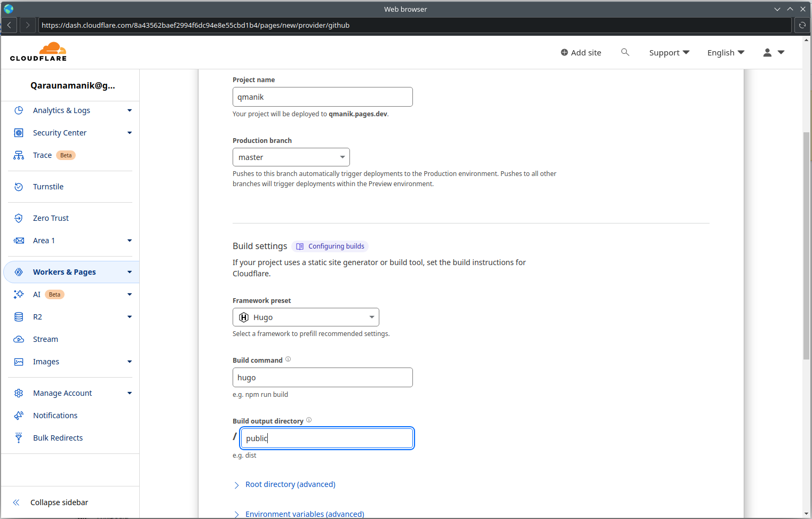Click the Add site button
Viewport: 812px width, 519px height.
(581, 52)
